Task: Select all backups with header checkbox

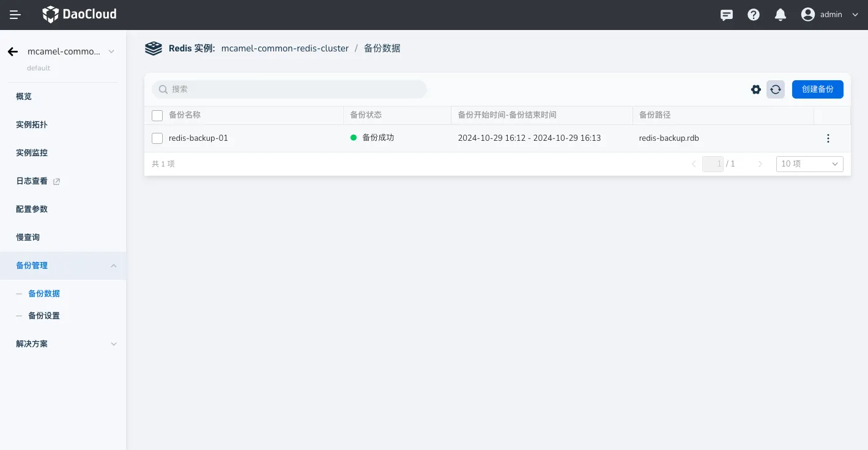Action: 157,115
